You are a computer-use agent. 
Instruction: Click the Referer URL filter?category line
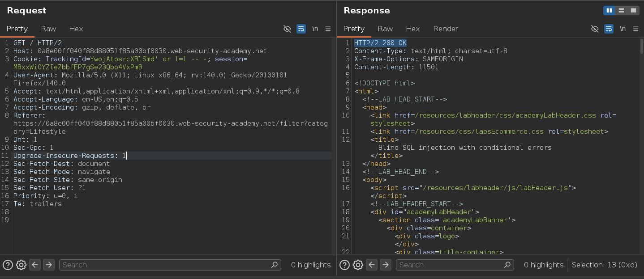tap(171, 123)
